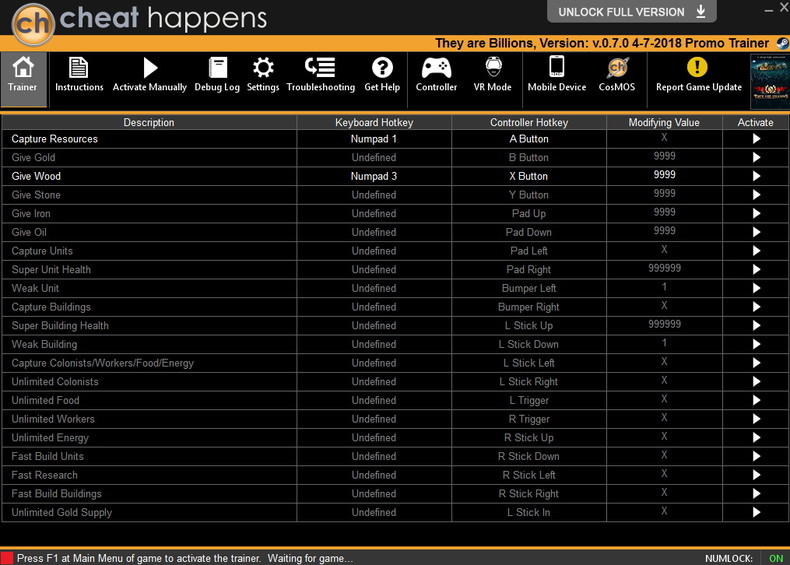The height and width of the screenshot is (565, 790).
Task: Click the They are Billions game thumbnail
Action: 770,82
